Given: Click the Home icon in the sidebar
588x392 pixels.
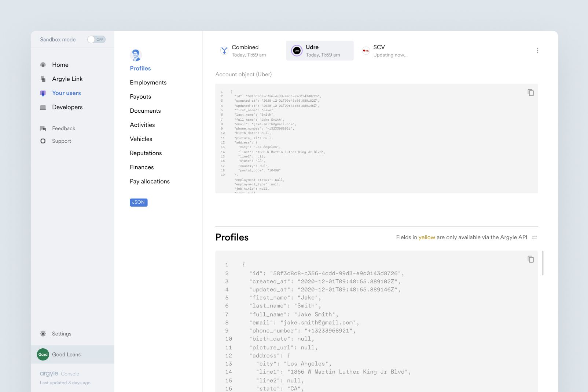Looking at the screenshot, I should click(x=43, y=65).
